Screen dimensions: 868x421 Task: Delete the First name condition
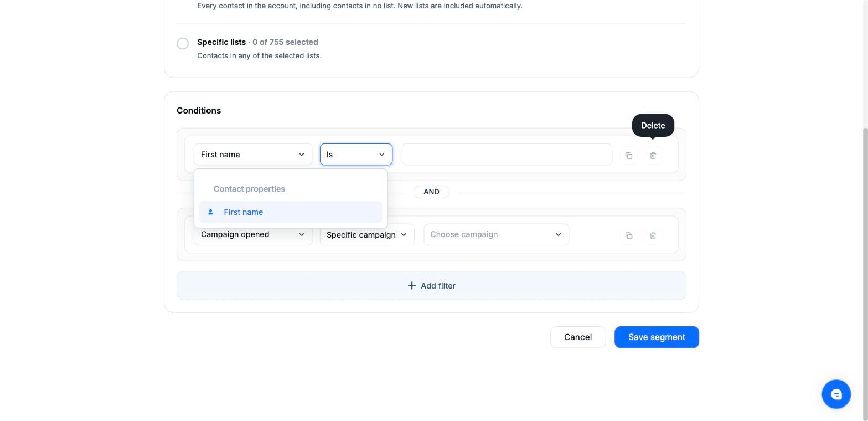[x=653, y=156]
